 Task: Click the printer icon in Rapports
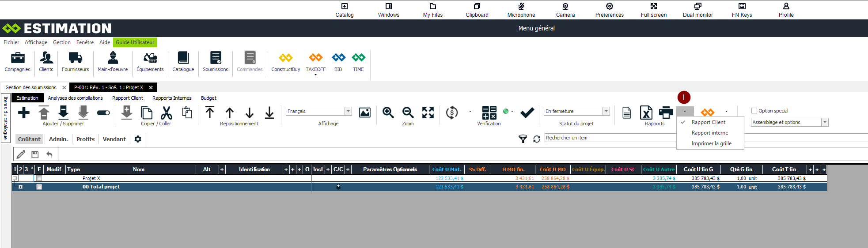(x=666, y=113)
